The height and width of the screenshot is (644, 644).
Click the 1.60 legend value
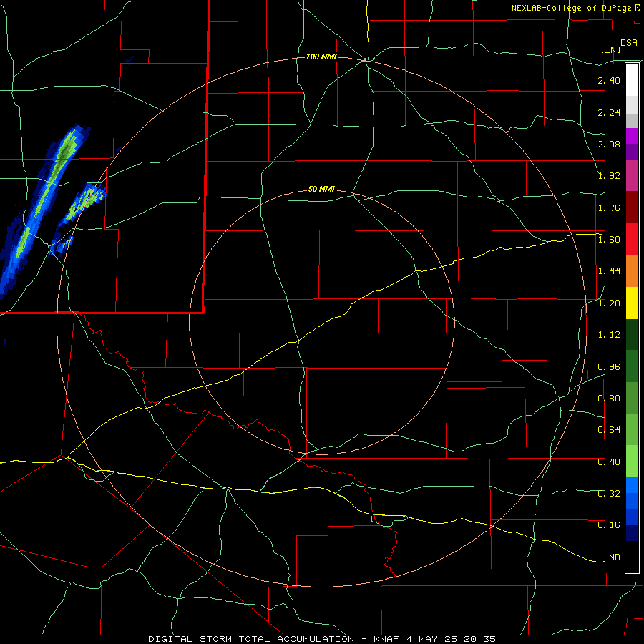coord(609,240)
